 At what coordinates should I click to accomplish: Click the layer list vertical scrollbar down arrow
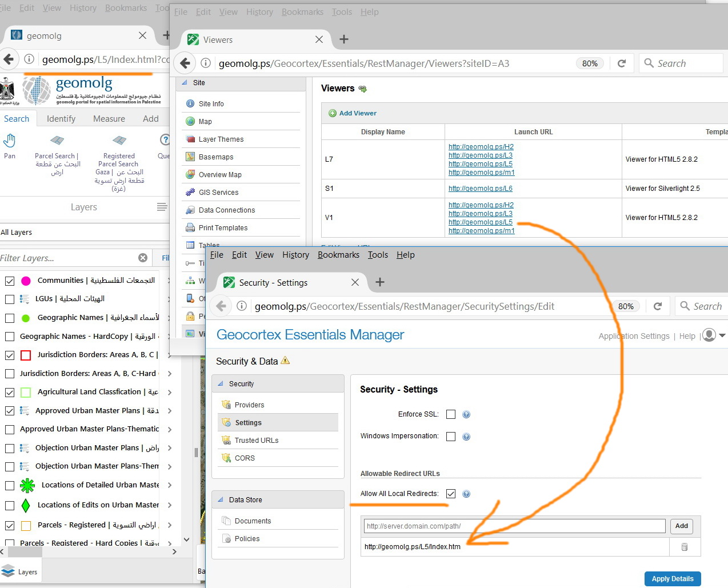[186, 539]
